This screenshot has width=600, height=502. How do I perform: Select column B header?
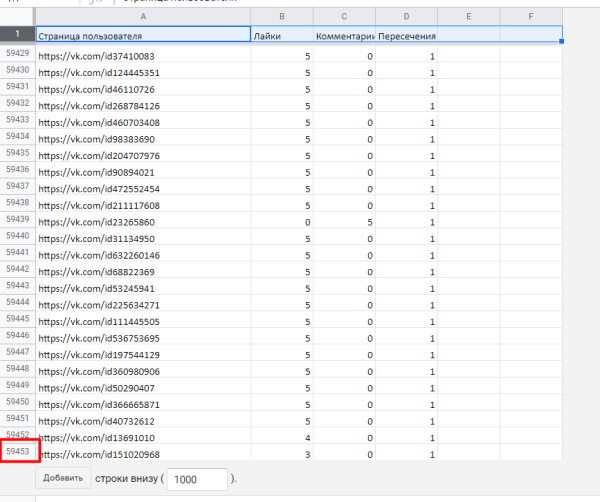(282, 16)
